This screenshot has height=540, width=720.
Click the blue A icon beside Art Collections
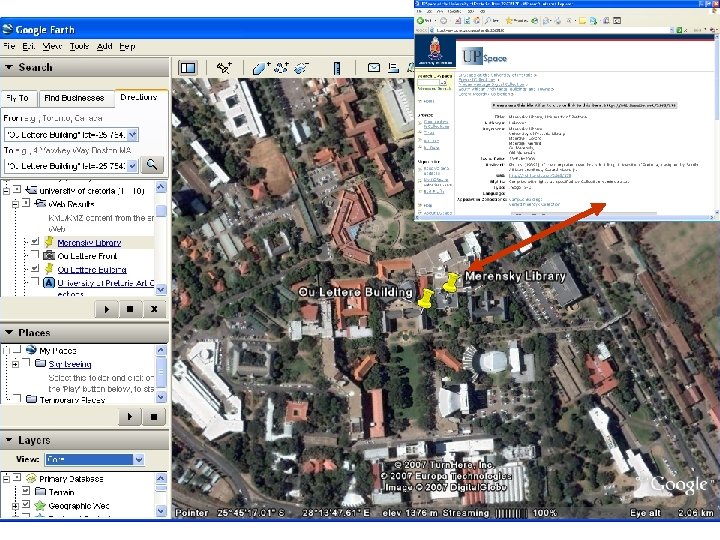pyautogui.click(x=49, y=283)
